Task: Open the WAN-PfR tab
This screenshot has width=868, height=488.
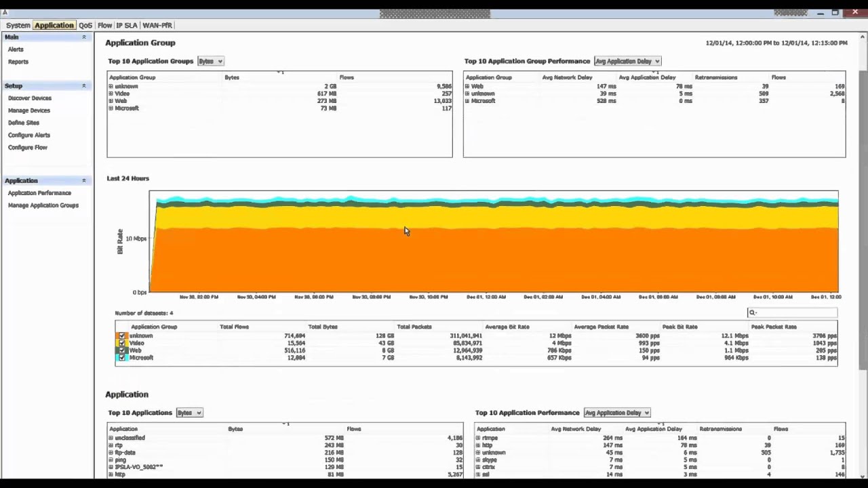Action: (157, 25)
